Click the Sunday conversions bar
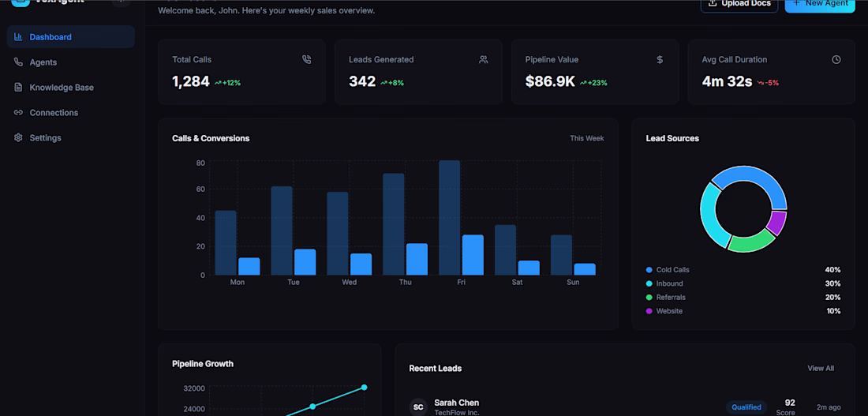 (x=585, y=269)
